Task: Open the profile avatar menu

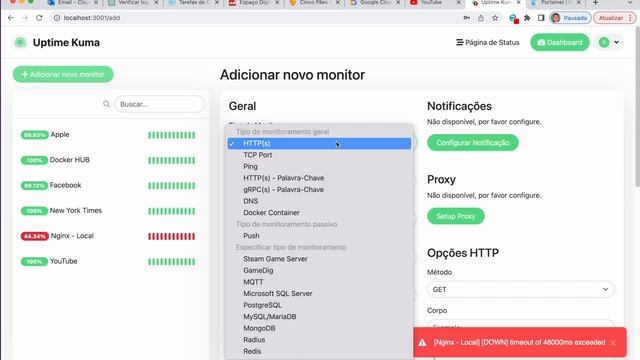Action: (x=609, y=42)
